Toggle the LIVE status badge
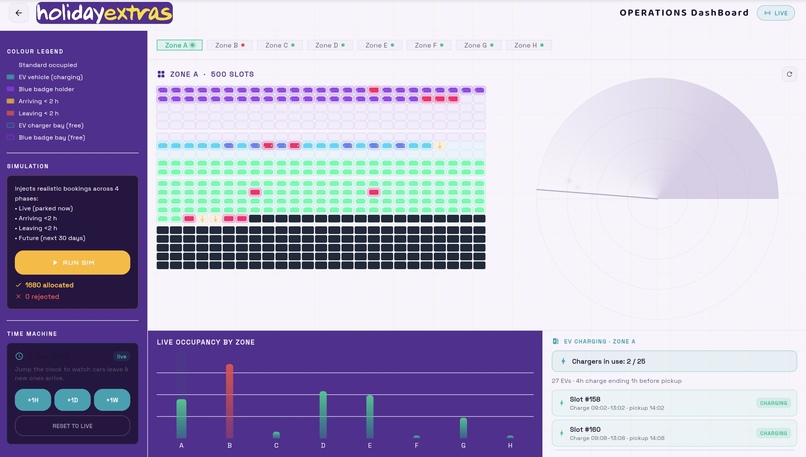806x457 pixels. pos(775,13)
